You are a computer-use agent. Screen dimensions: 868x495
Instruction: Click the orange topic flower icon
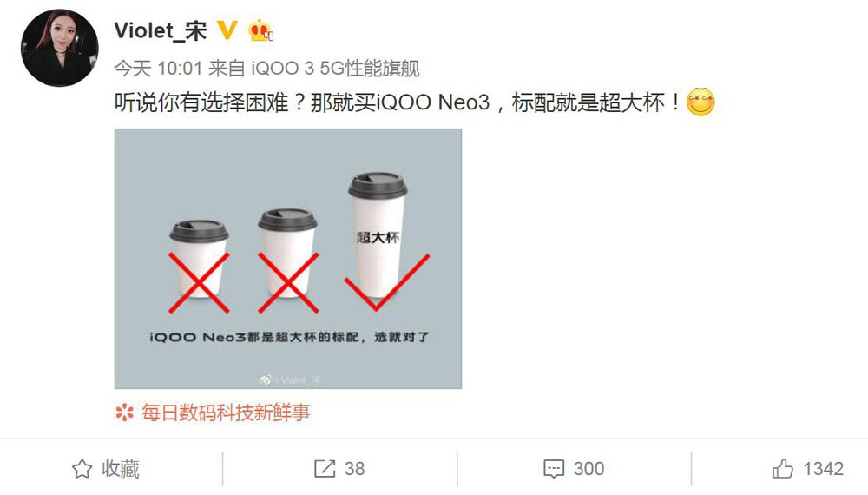(x=124, y=412)
